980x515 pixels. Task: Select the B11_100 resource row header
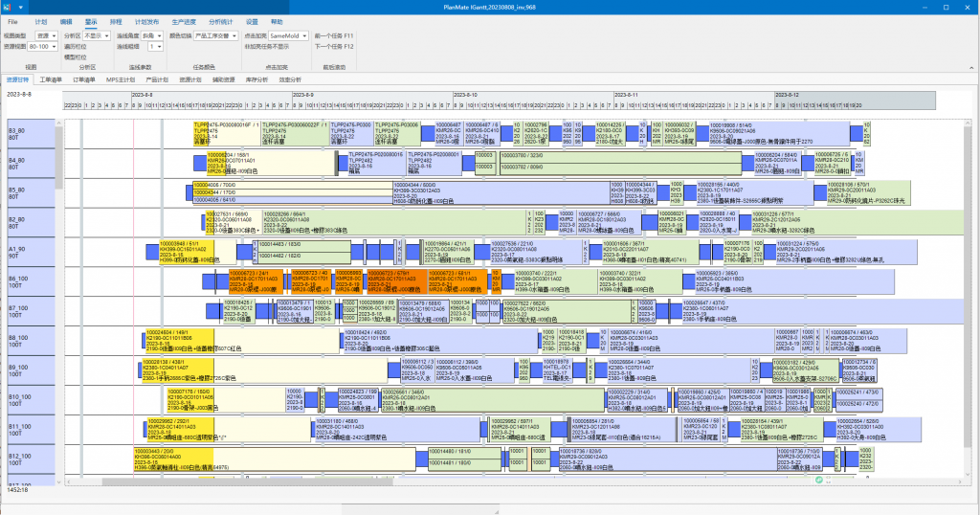pyautogui.click(x=32, y=430)
